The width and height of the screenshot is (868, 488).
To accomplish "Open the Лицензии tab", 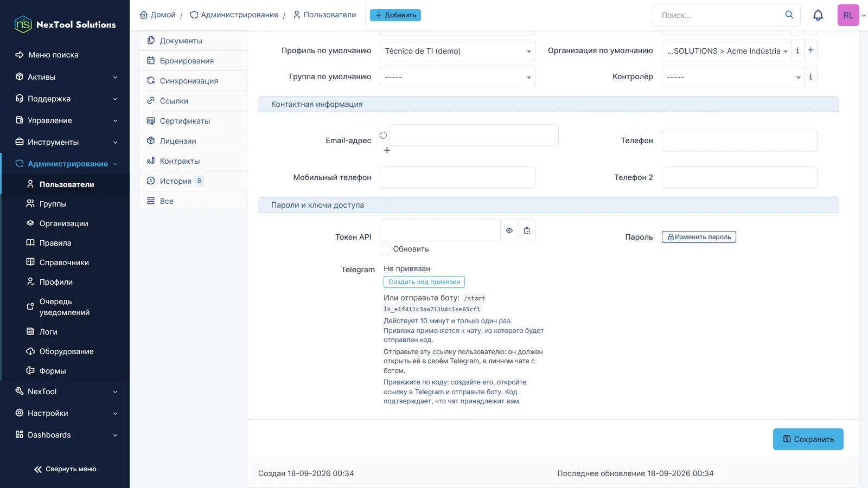I will pos(193,141).
